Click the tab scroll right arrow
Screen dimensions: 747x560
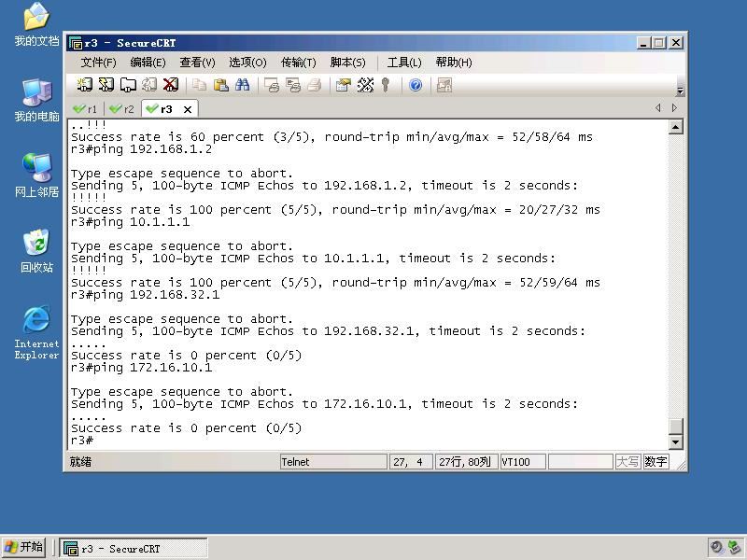[x=674, y=108]
